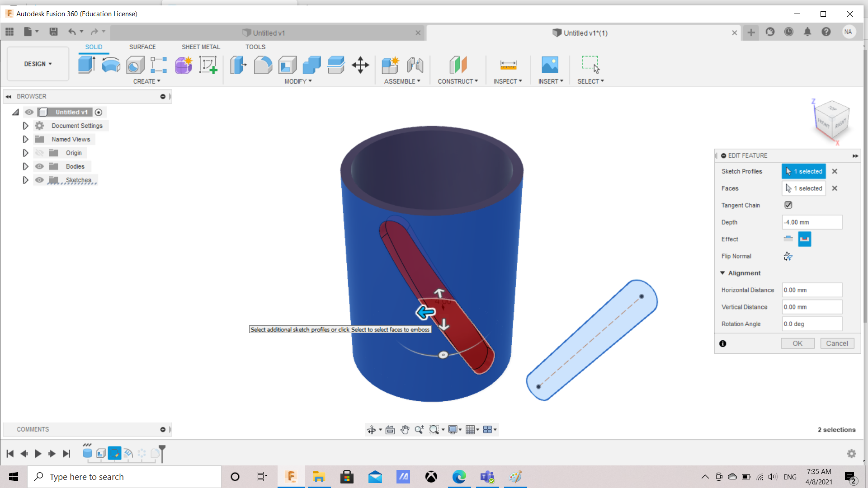
Task: Open the notifications bell
Action: pos(807,32)
